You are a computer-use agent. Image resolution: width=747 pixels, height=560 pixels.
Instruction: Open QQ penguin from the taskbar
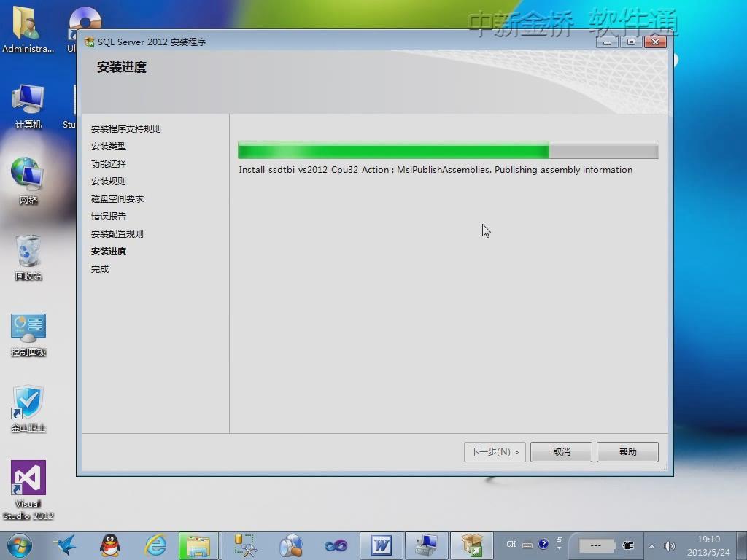point(110,545)
